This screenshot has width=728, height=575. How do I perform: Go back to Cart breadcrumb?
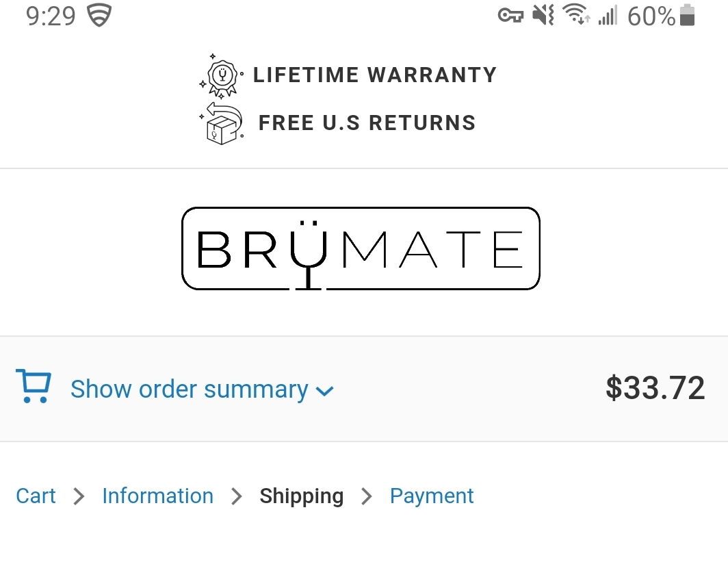[x=36, y=496]
